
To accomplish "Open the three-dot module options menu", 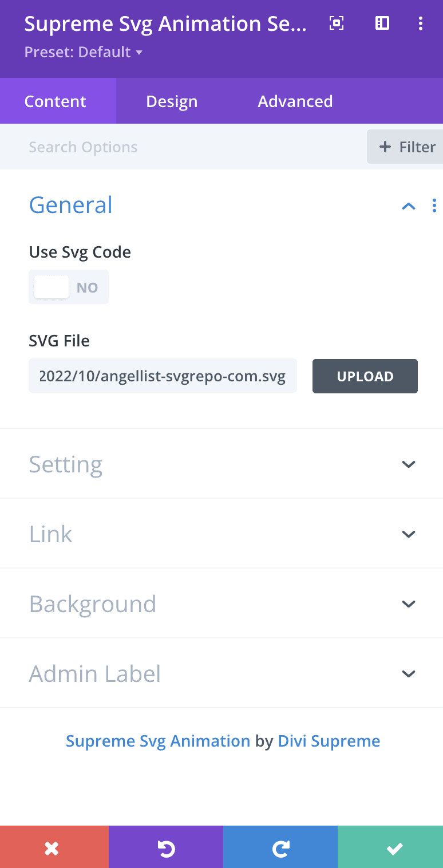I will coord(421,23).
